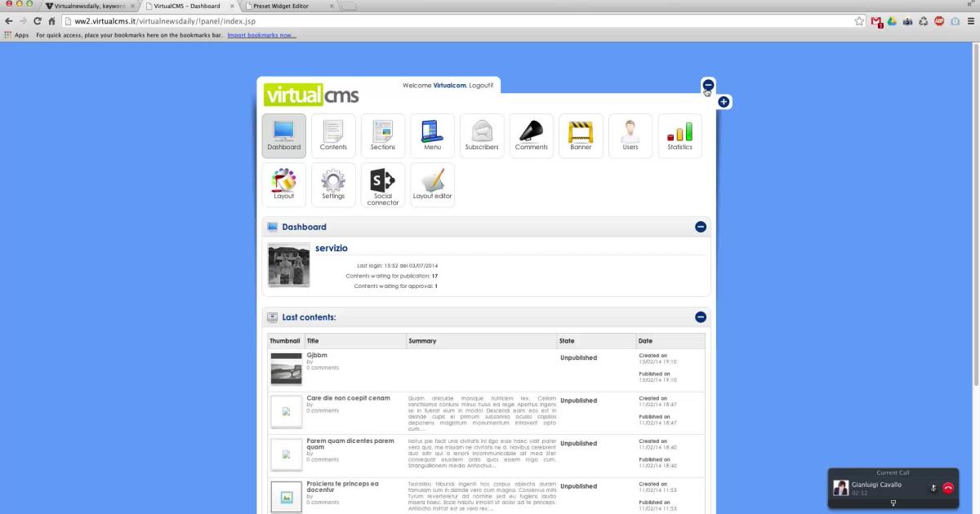This screenshot has width=980, height=514.
Task: Open the Layout editor icon
Action: pyautogui.click(x=432, y=184)
